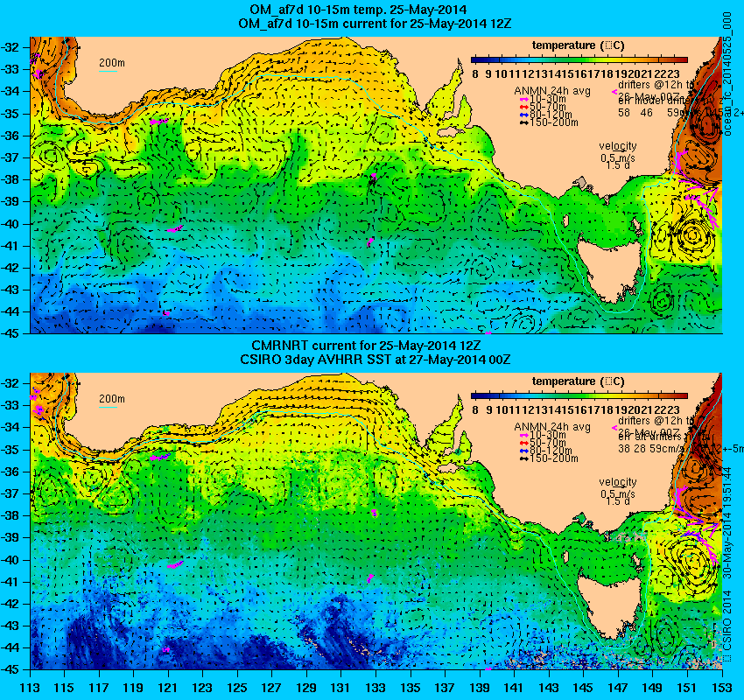
Task: Click the velocity scale arrow in top panel
Action: click(619, 151)
